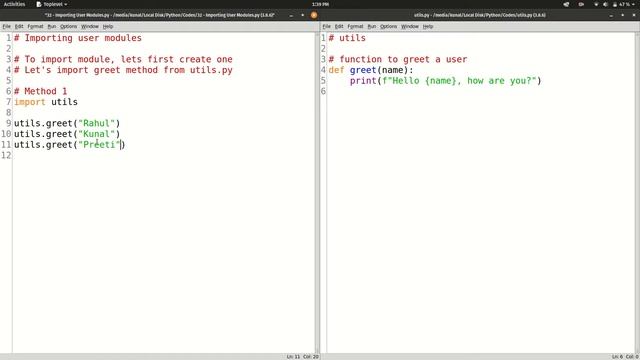This screenshot has height=360, width=640.
Task: Click the Activities button in top bar
Action: 14,4
